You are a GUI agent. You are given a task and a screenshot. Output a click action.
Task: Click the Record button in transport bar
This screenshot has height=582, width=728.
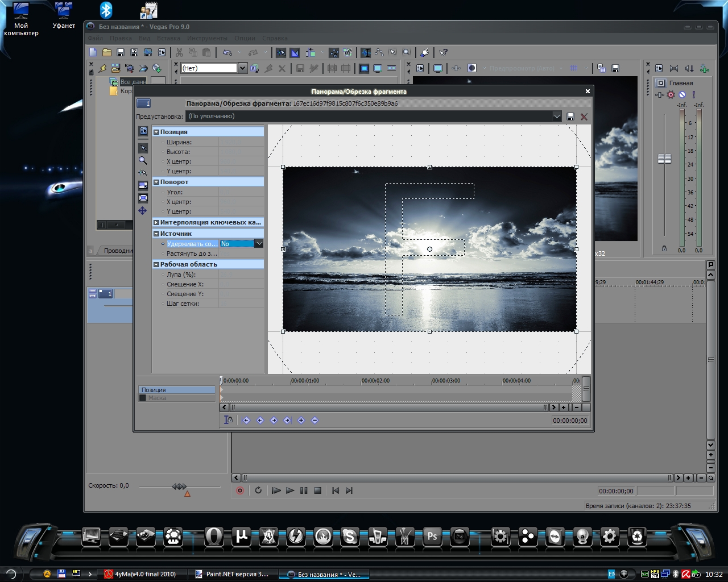pyautogui.click(x=240, y=490)
